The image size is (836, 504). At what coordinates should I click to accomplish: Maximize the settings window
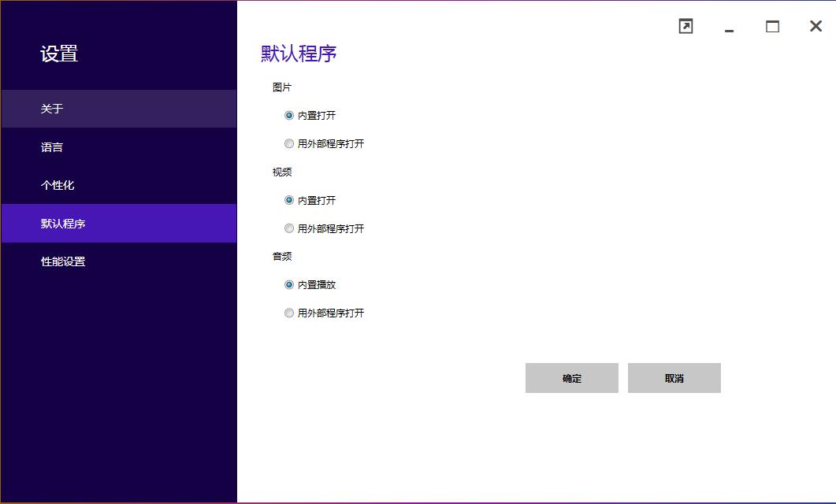pos(772,26)
